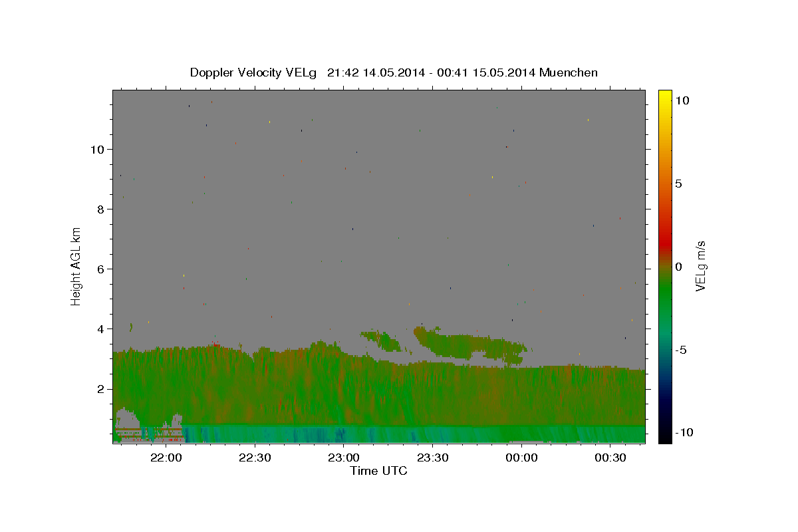Viewport: 798px width, 532px height.
Task: Select the '22:00' time axis label
Action: (x=166, y=458)
